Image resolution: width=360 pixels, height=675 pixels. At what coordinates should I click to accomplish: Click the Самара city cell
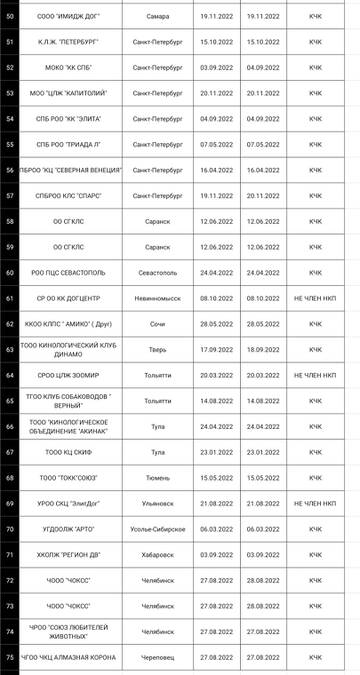[158, 16]
